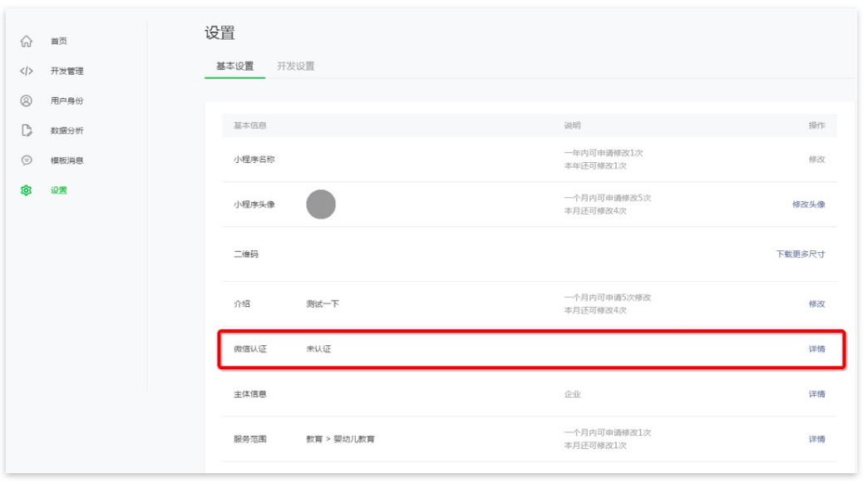Viewport: 868px width, 484px height.
Task: Click the home icon in sidebar
Action: coord(26,42)
